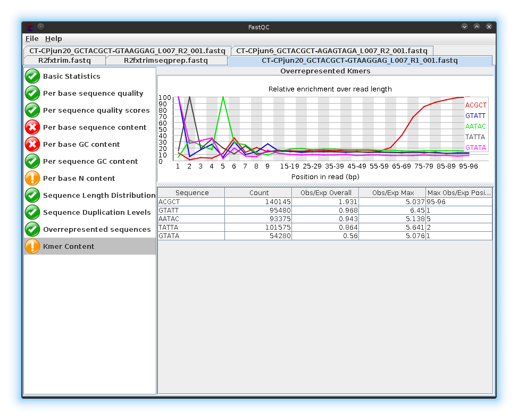Click the Overrepresented Kmers panel heading

[x=325, y=71]
